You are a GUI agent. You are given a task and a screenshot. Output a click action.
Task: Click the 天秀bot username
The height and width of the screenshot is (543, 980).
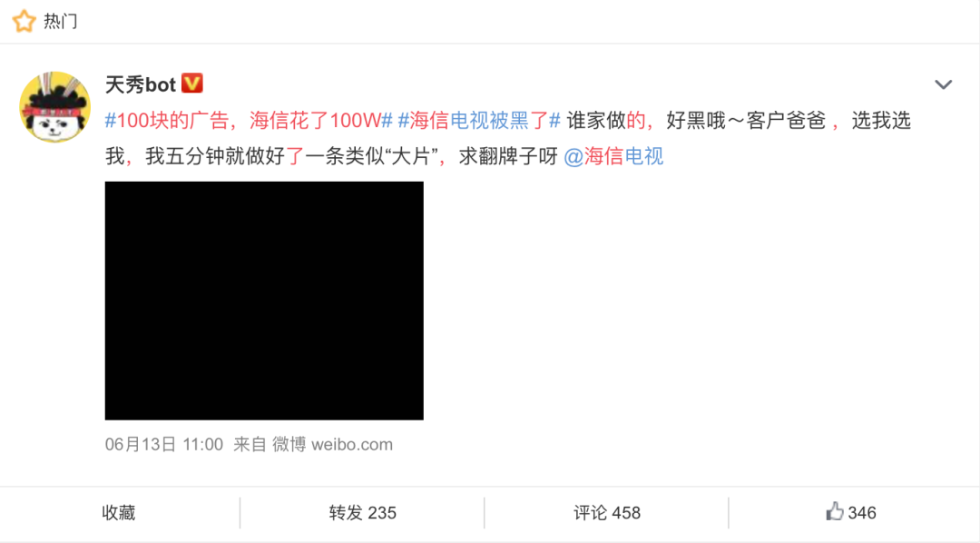[x=141, y=84]
